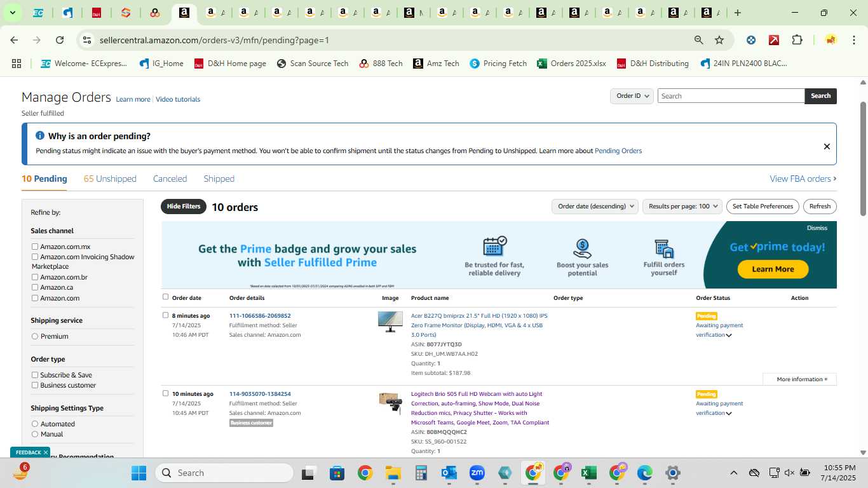Screen dimensions: 868x488
Task: Select the Premium shipping service option
Action: point(35,336)
